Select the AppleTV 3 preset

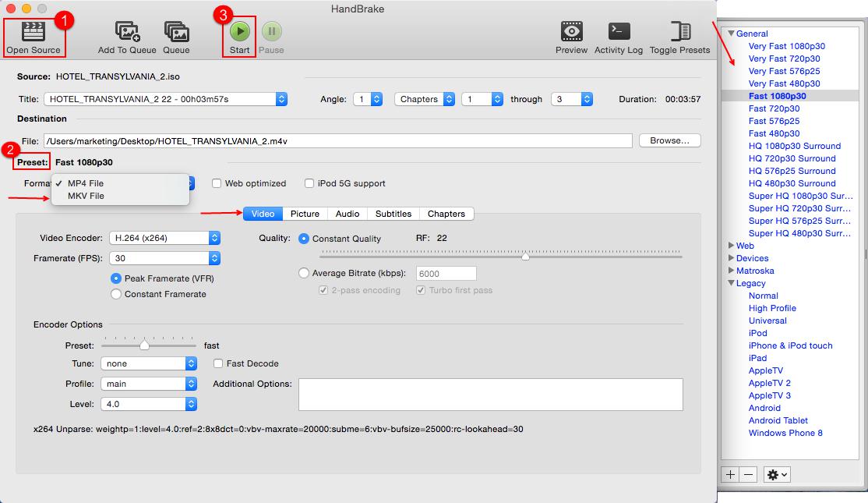(770, 395)
